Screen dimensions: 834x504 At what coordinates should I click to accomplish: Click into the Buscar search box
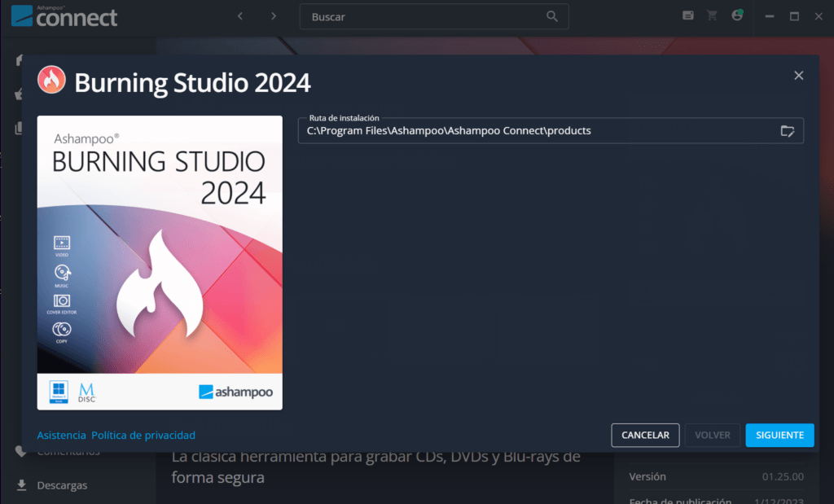[425, 16]
